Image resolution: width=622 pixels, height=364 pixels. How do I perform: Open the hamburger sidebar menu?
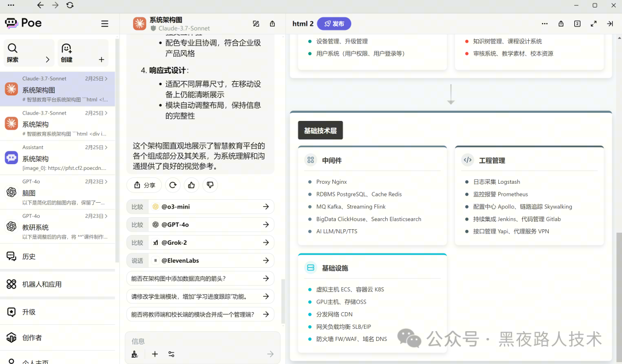(x=105, y=24)
